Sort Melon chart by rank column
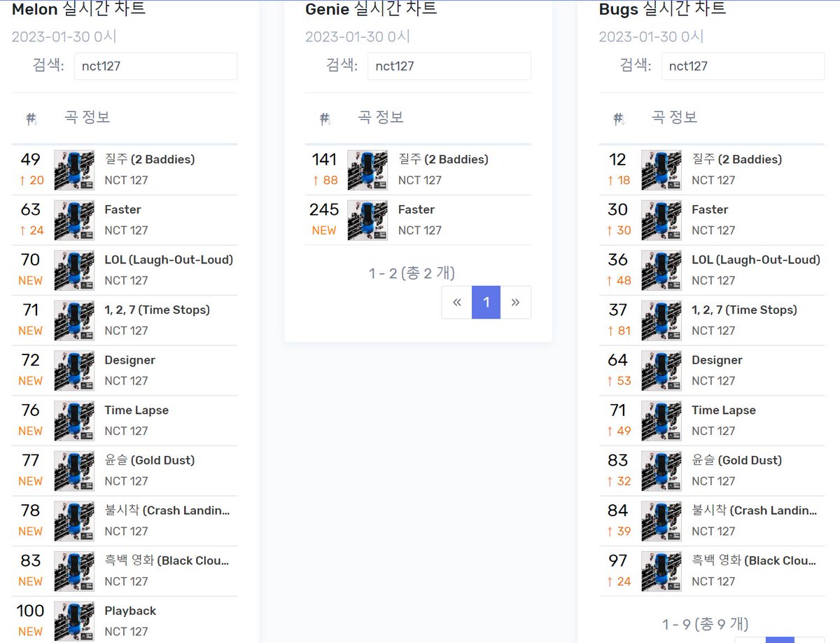 31,118
